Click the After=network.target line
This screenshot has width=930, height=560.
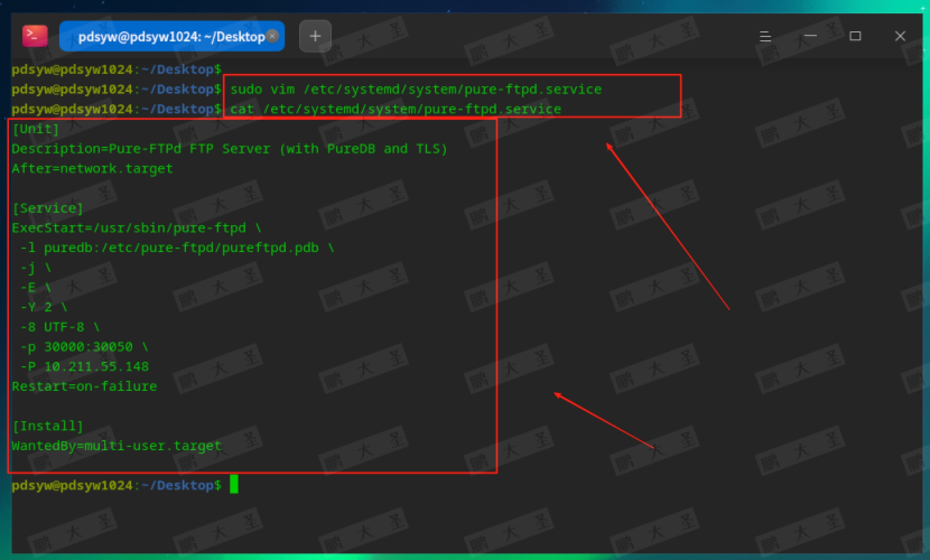92,168
